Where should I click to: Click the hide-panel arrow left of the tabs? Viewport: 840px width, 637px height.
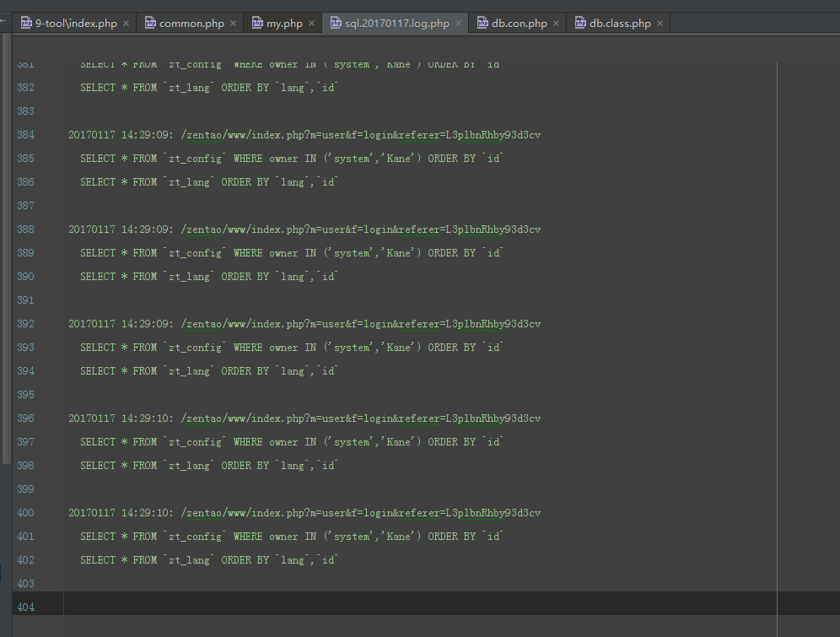coord(3,21)
